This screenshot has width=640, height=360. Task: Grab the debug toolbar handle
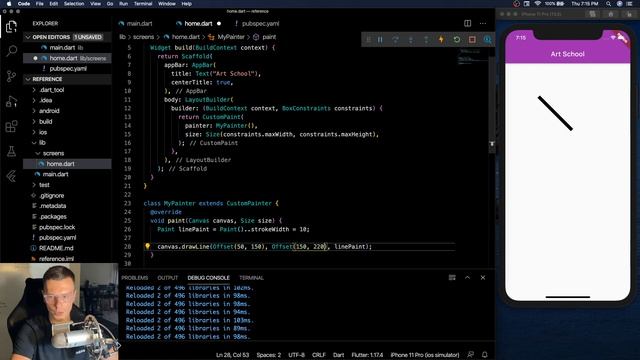(x=368, y=40)
